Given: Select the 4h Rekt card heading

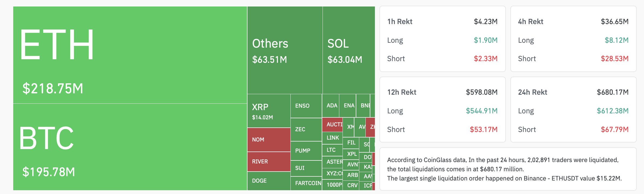Looking at the screenshot, I should tap(531, 22).
